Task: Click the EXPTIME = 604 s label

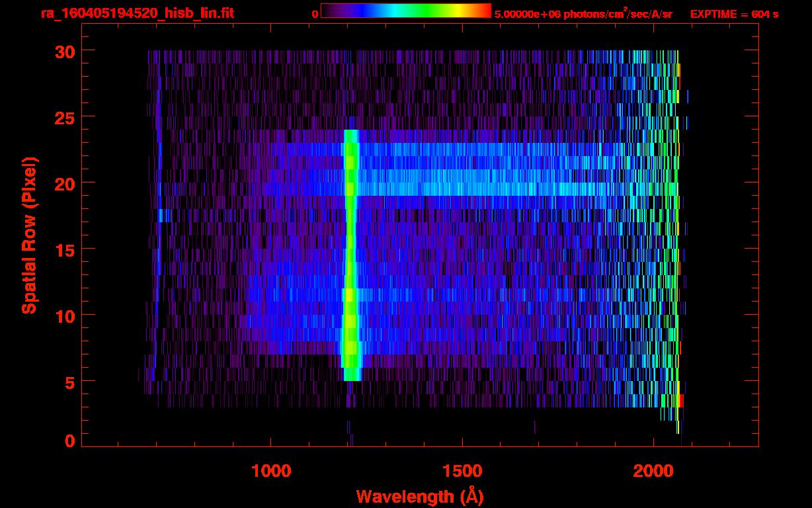Action: 734,14
